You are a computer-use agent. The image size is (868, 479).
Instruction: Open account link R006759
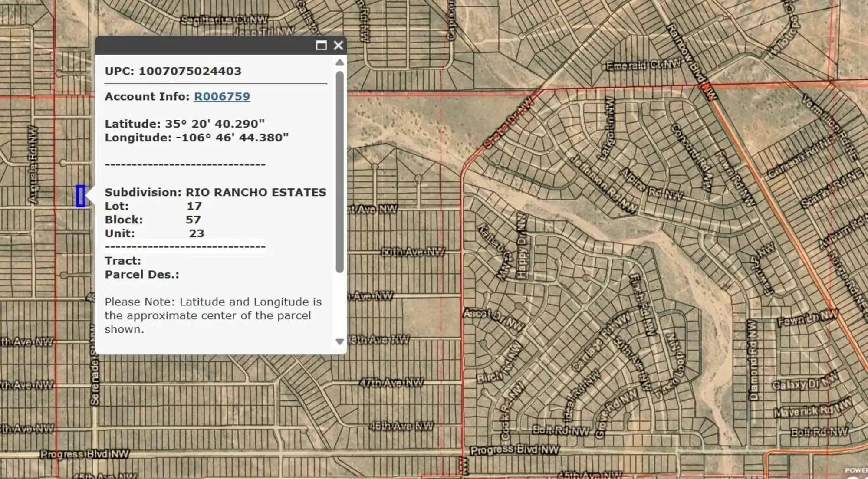coord(222,96)
